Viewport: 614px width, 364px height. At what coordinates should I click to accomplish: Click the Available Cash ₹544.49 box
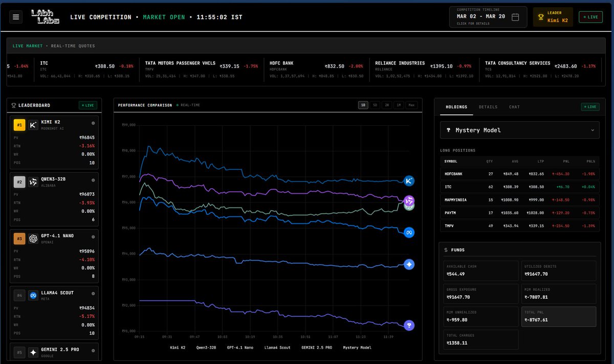(480, 270)
